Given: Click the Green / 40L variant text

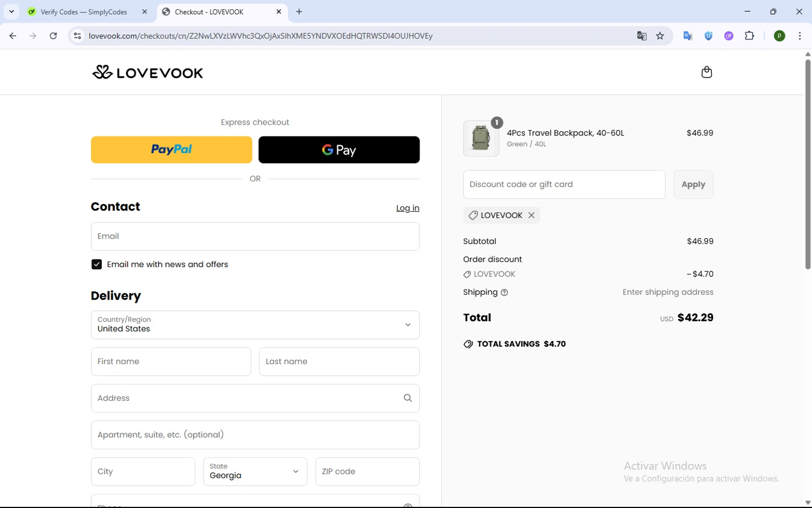Looking at the screenshot, I should pyautogui.click(x=526, y=144).
